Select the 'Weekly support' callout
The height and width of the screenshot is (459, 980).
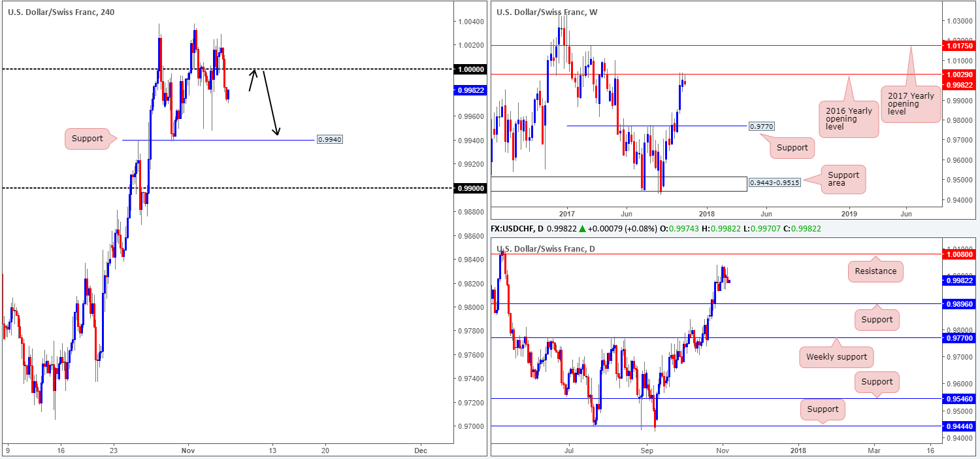pos(836,356)
